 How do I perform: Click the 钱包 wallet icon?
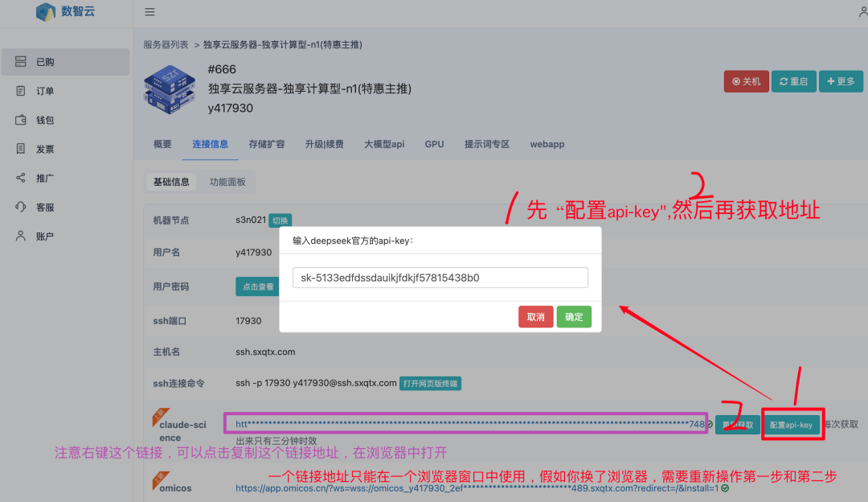click(20, 120)
